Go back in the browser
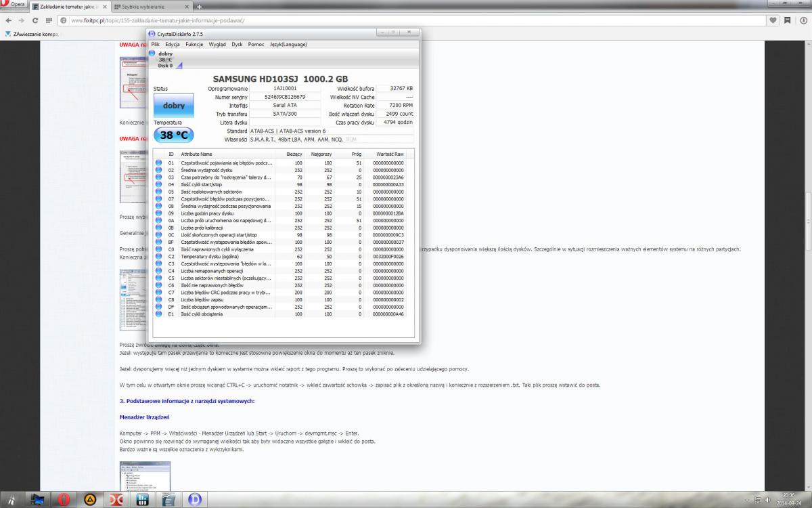The width and height of the screenshot is (812, 508). pos(8,20)
